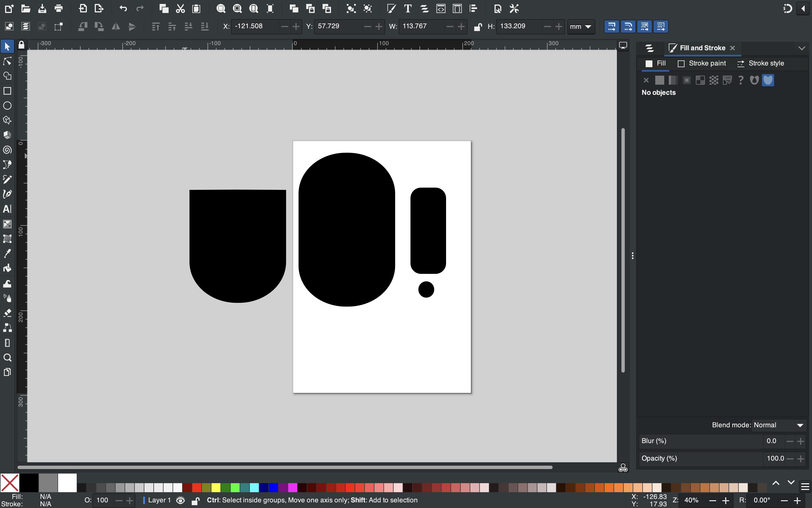Expand the snapping options arrow
812x508 pixels.
coord(803,9)
